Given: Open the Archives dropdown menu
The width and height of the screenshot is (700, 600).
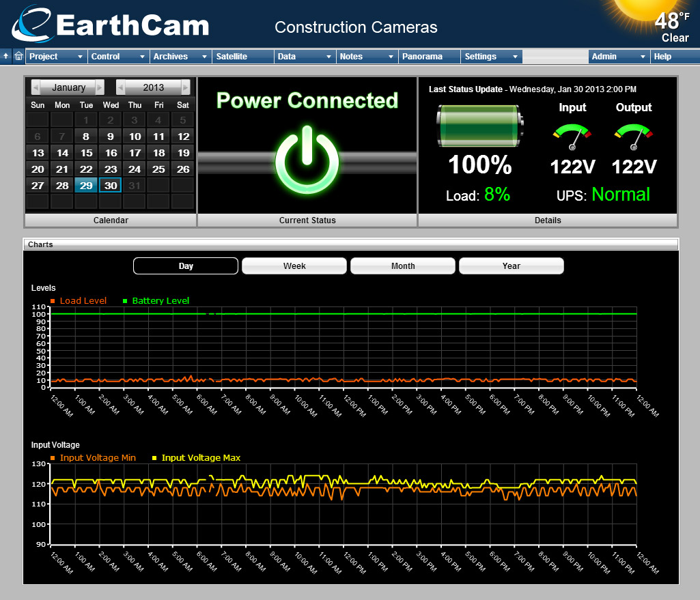Looking at the screenshot, I should (180, 57).
